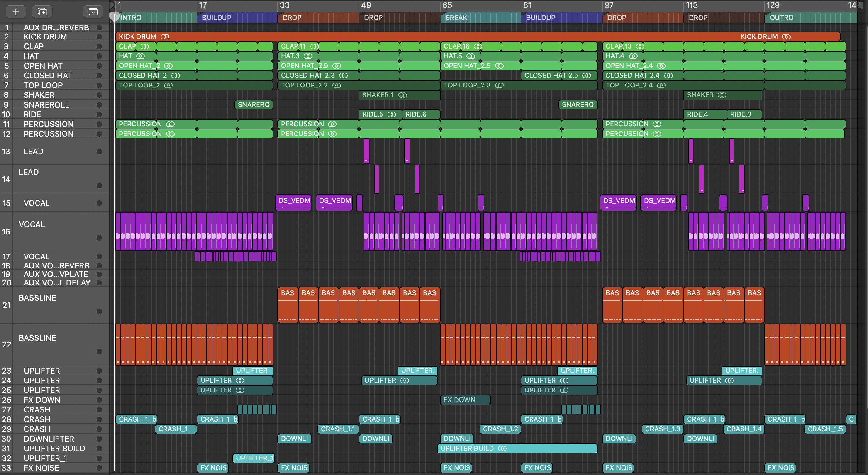Click loop icon on TOP LOOP_2.3 region
The image size is (868, 475).
(499, 85)
